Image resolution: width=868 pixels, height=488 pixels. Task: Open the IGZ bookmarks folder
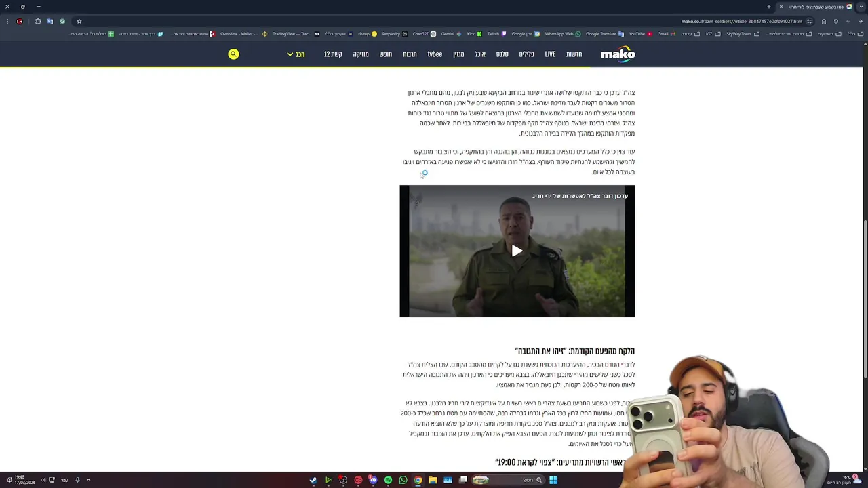tap(713, 33)
